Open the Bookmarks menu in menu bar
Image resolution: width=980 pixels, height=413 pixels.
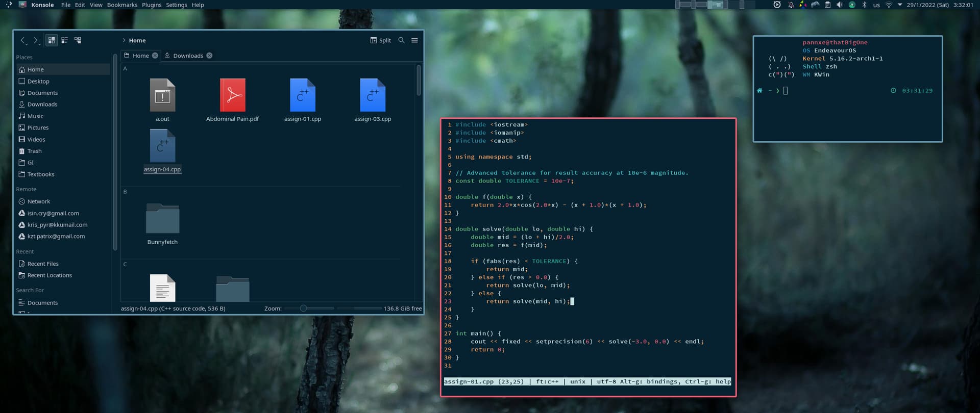tap(122, 5)
